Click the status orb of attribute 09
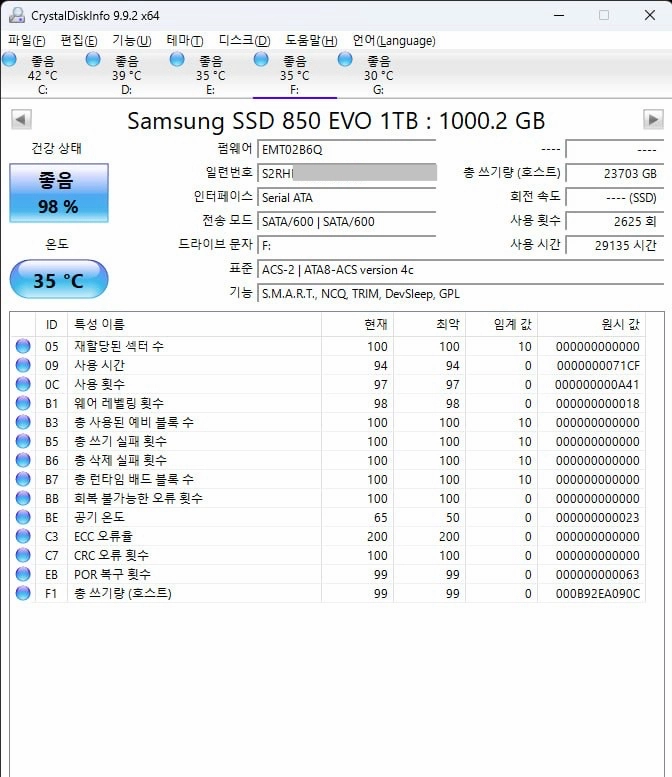 [x=23, y=365]
